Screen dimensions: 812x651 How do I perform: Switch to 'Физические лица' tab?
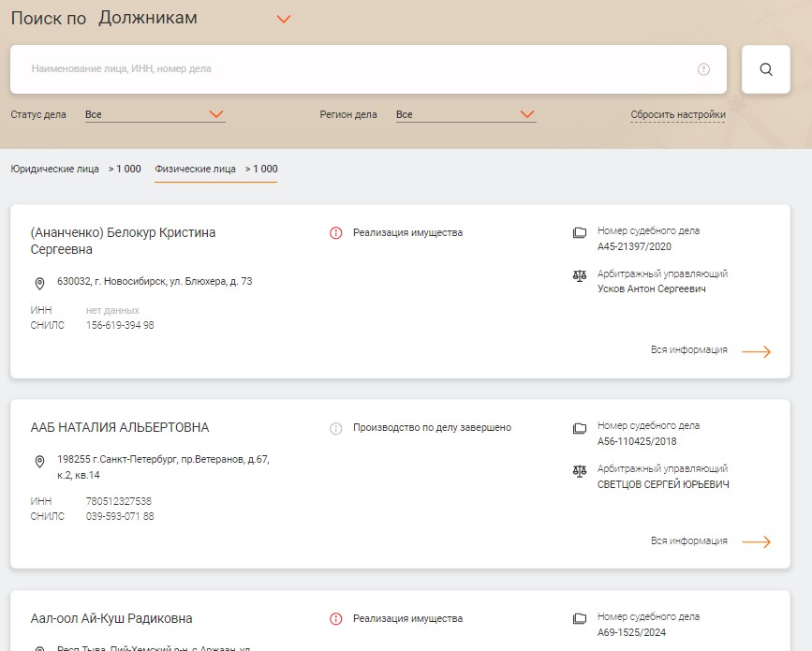tap(216, 169)
